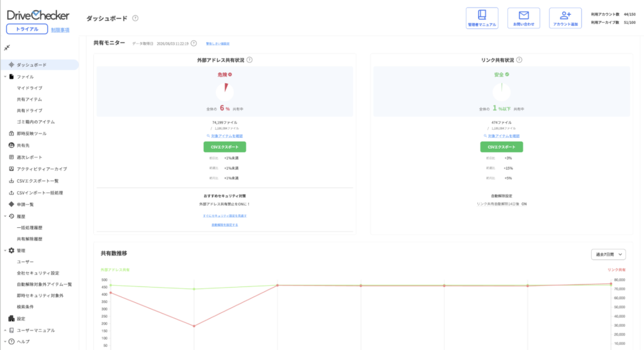
Task: Collapse the ファイル tree section
Action: tap(5, 77)
